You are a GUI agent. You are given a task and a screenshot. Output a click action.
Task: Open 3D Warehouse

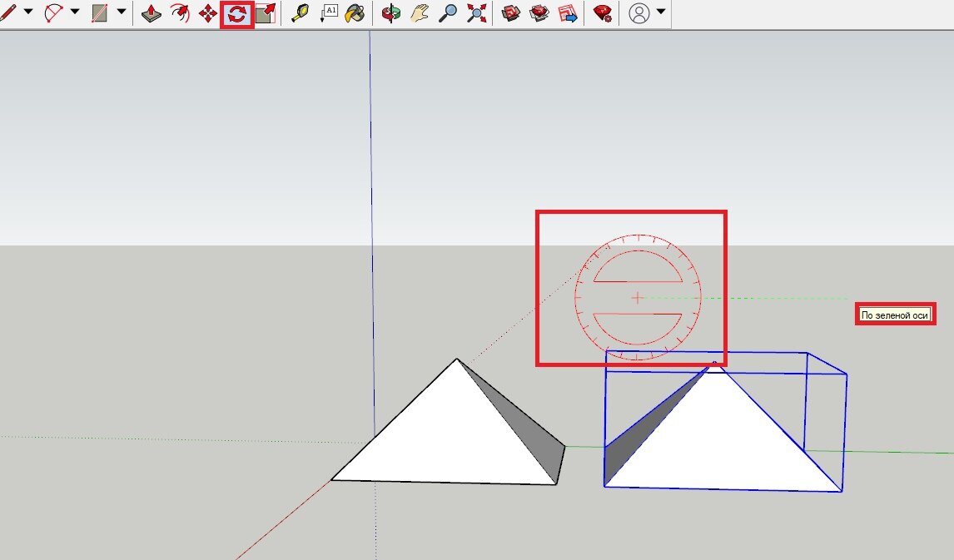tap(511, 13)
